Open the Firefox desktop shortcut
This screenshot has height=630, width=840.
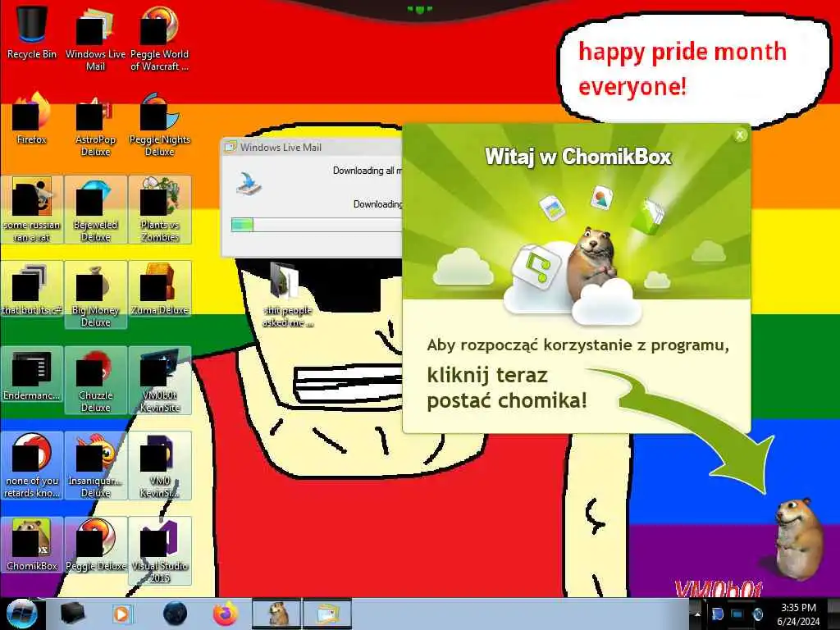[x=32, y=119]
